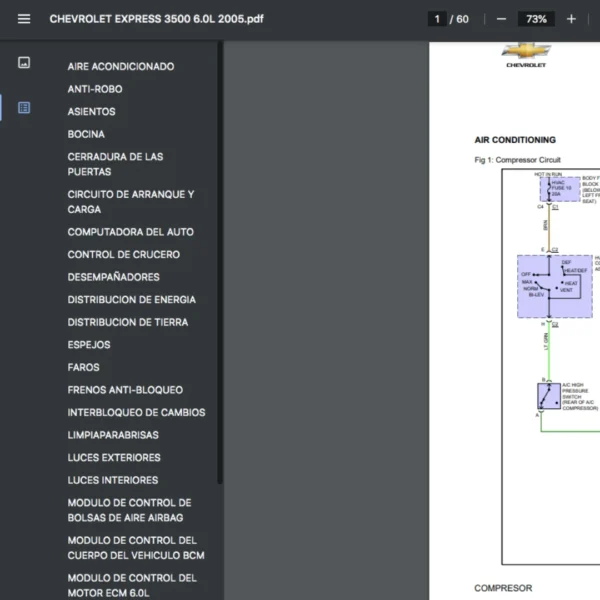Click the Chevrolet logo on the page
600x600 pixels.
(x=526, y=52)
